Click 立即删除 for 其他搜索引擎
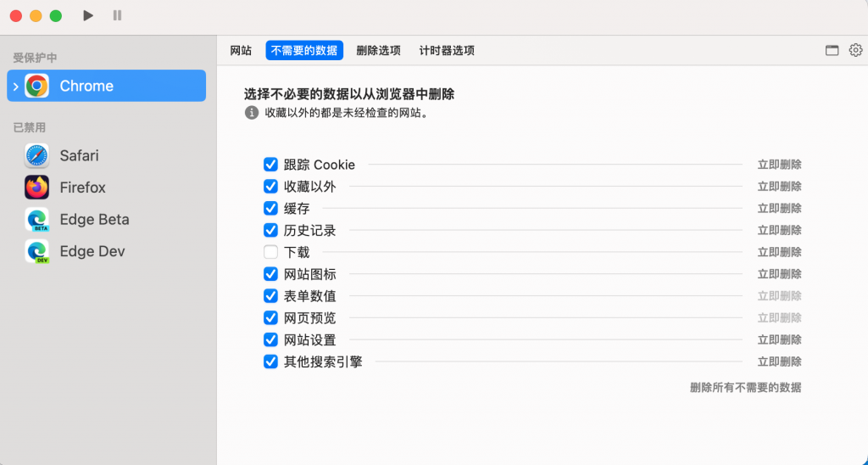 coord(780,362)
